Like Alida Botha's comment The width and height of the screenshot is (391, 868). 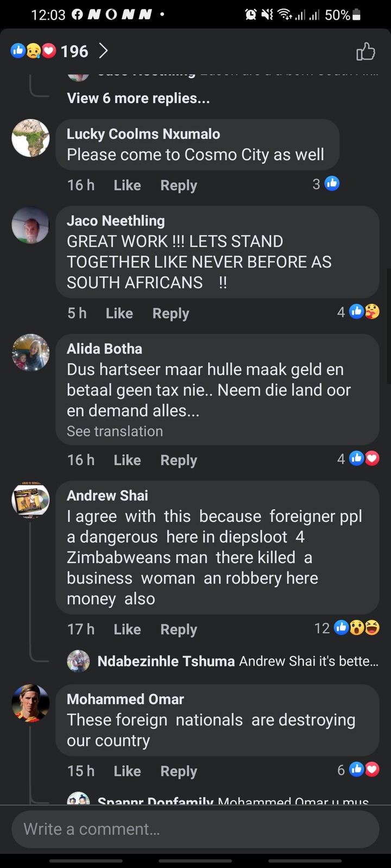tap(127, 461)
